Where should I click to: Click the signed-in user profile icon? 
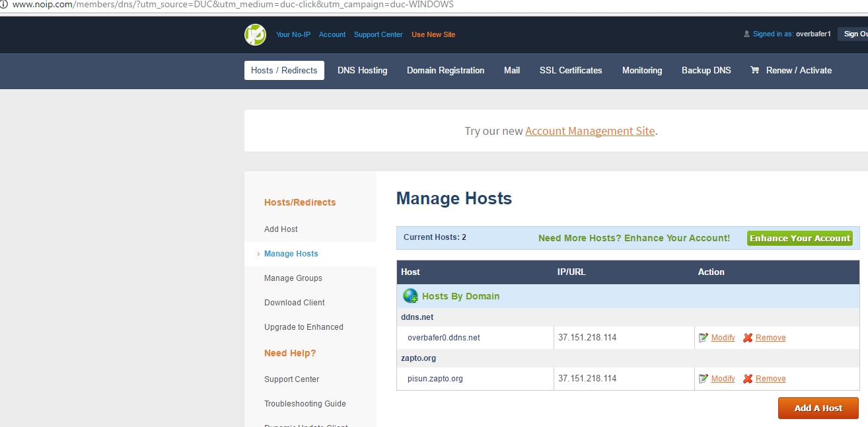pos(747,34)
